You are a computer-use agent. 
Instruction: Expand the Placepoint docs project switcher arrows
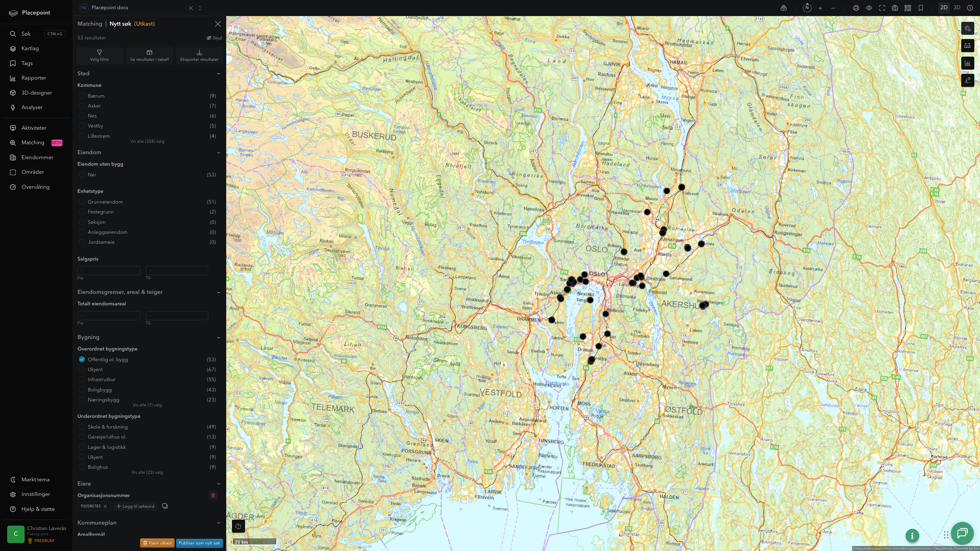(200, 8)
